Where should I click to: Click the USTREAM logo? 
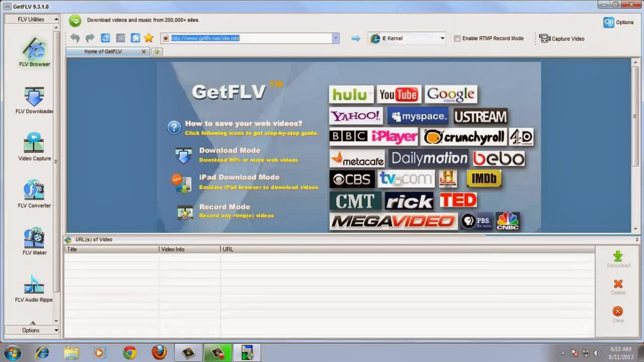[x=480, y=116]
